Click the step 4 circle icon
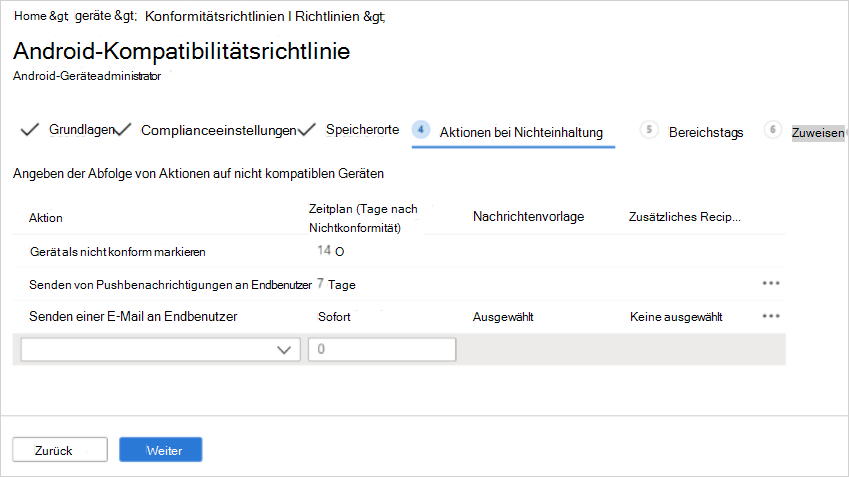 click(421, 130)
